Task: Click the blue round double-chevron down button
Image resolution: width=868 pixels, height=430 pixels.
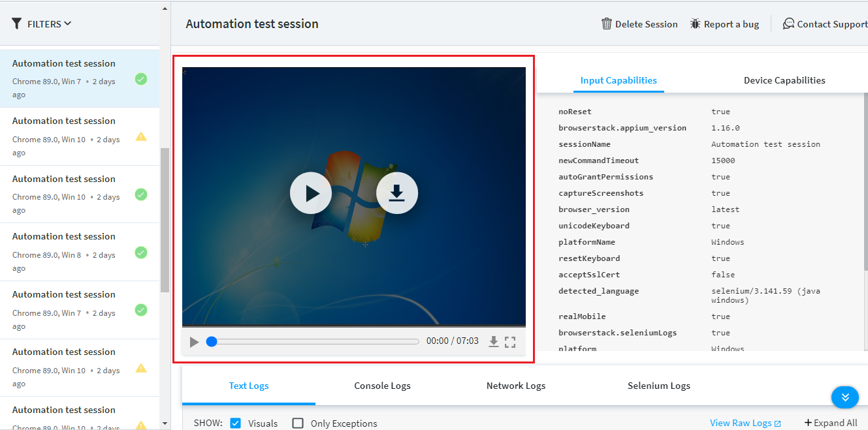Action: click(844, 397)
